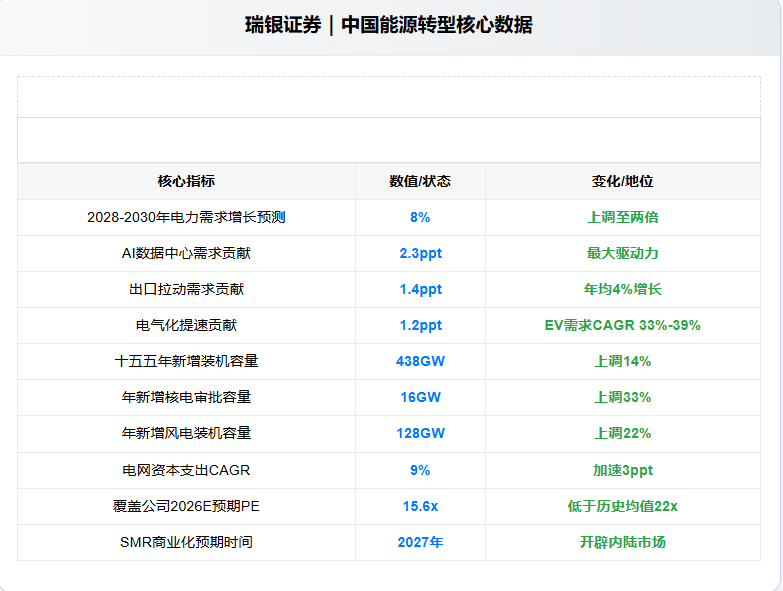Image resolution: width=783 pixels, height=591 pixels.
Task: Click the 16GW value
Action: (420, 397)
